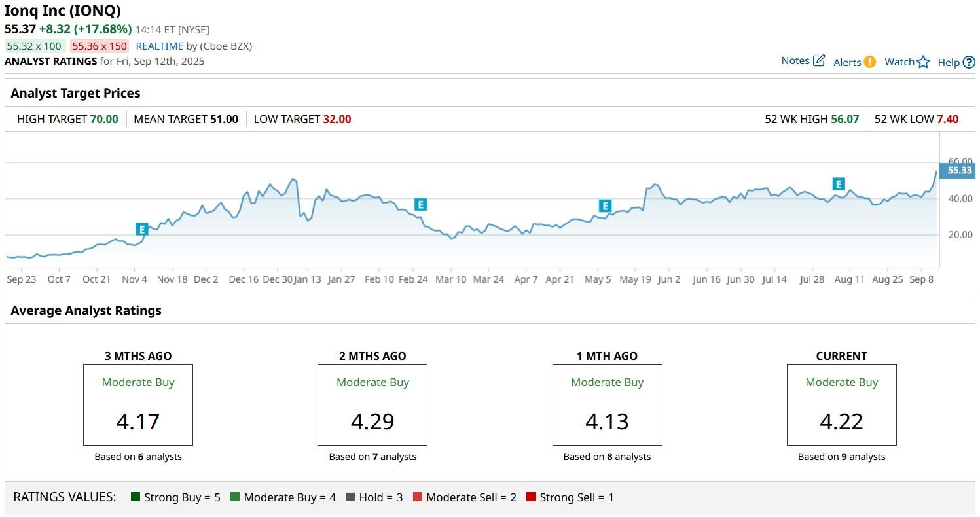Click the CURRENT rating 4.22
980x517 pixels.
tap(841, 421)
